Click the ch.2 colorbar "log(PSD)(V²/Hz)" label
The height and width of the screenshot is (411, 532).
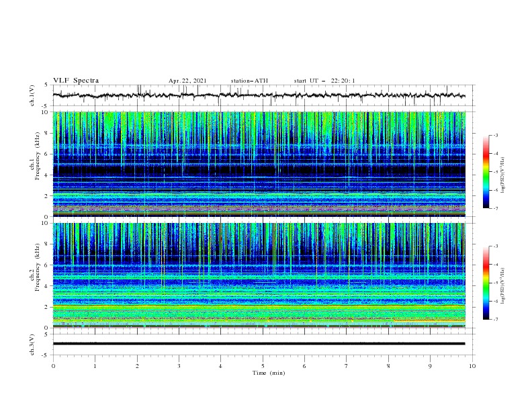click(503, 286)
